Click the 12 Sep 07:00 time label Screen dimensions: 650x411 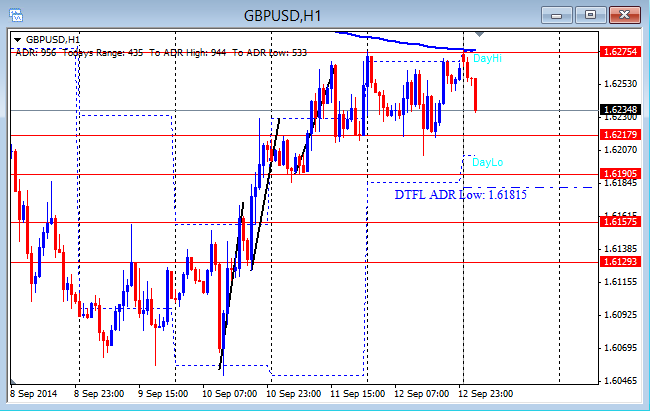point(422,394)
